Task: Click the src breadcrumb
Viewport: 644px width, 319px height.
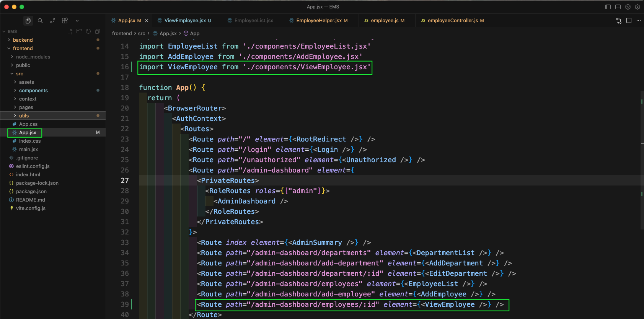Action: click(142, 34)
